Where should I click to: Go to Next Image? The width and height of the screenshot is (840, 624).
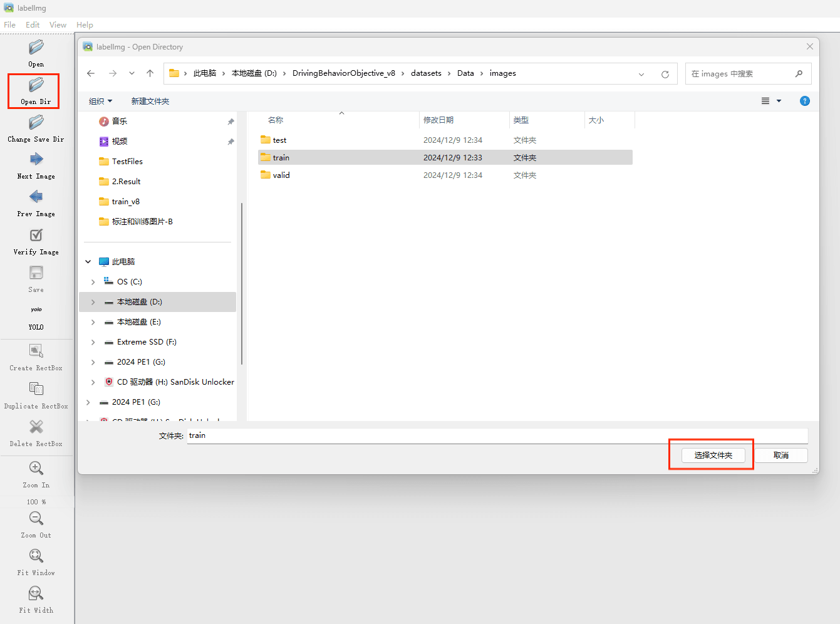(36, 160)
